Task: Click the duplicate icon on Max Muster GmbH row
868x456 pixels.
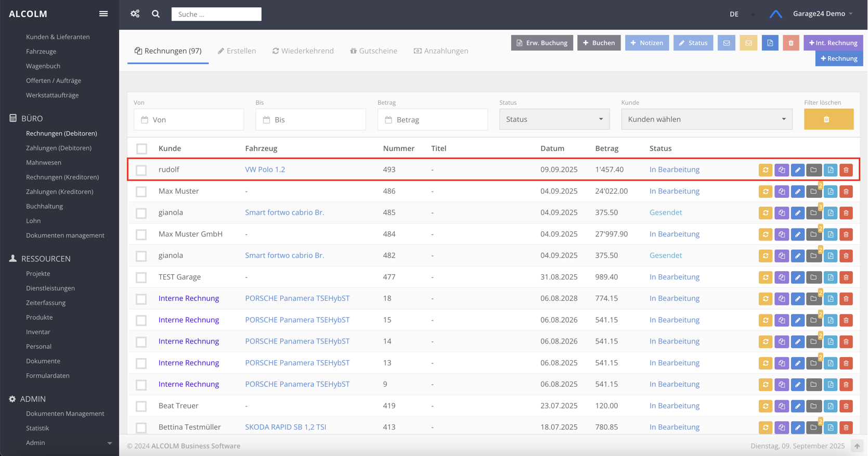Action: click(782, 235)
